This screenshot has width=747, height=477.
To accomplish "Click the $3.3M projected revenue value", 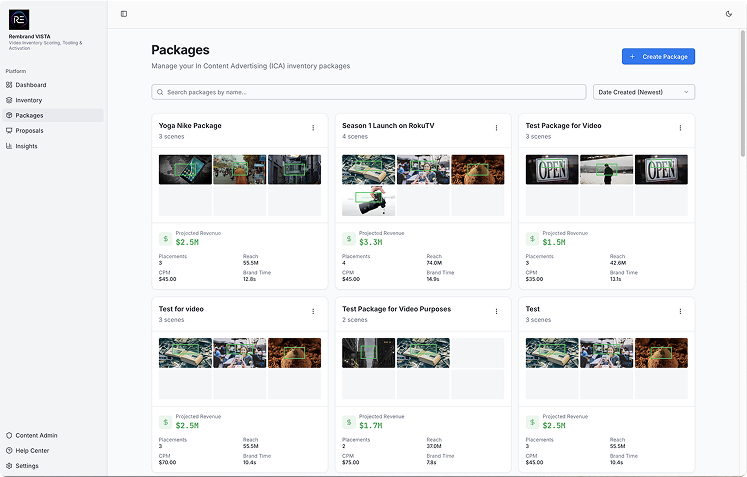I will tap(371, 242).
